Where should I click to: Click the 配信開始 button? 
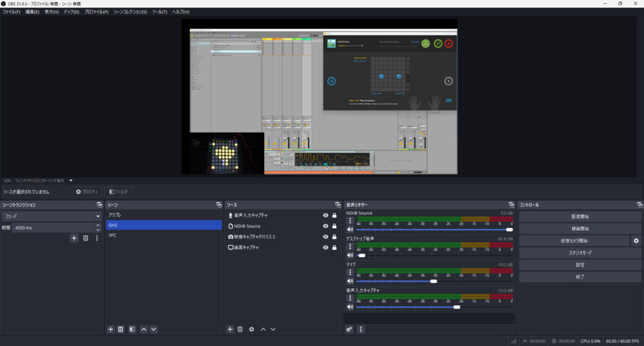click(579, 216)
